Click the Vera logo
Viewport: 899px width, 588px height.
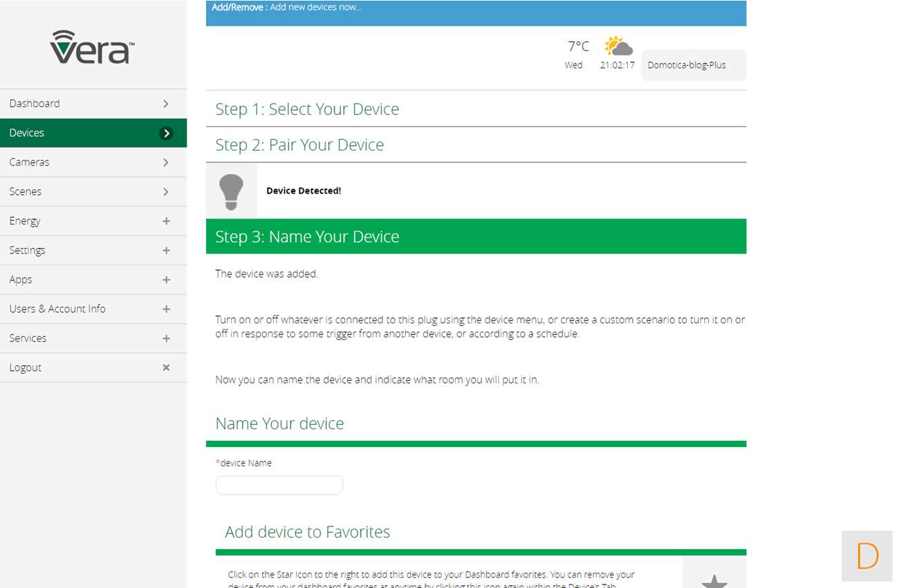coord(92,47)
